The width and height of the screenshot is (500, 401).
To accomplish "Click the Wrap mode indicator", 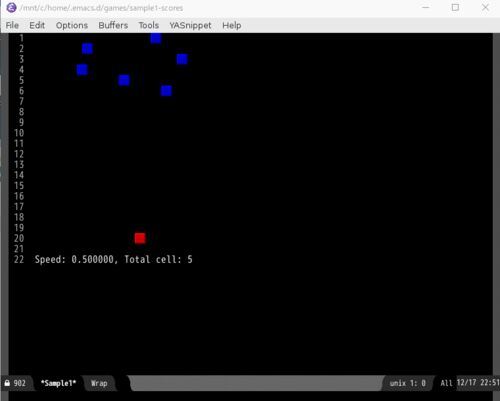I will click(99, 383).
